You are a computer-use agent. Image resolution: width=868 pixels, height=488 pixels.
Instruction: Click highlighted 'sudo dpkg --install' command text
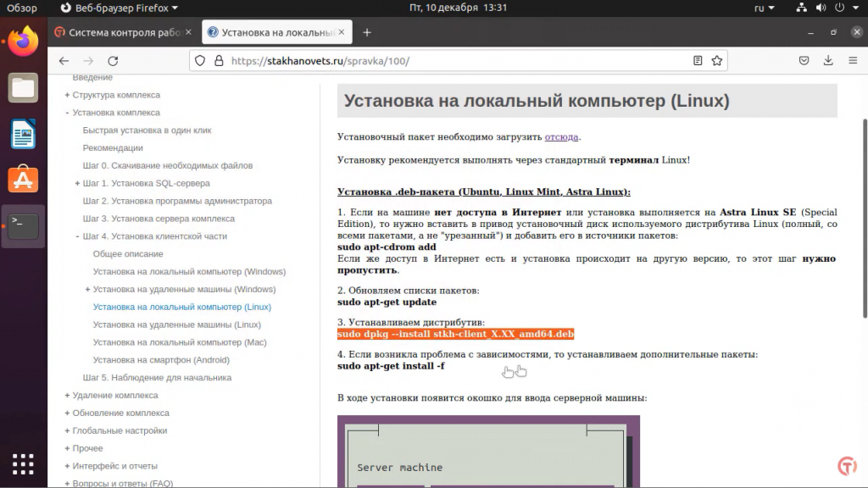pyautogui.click(x=455, y=334)
